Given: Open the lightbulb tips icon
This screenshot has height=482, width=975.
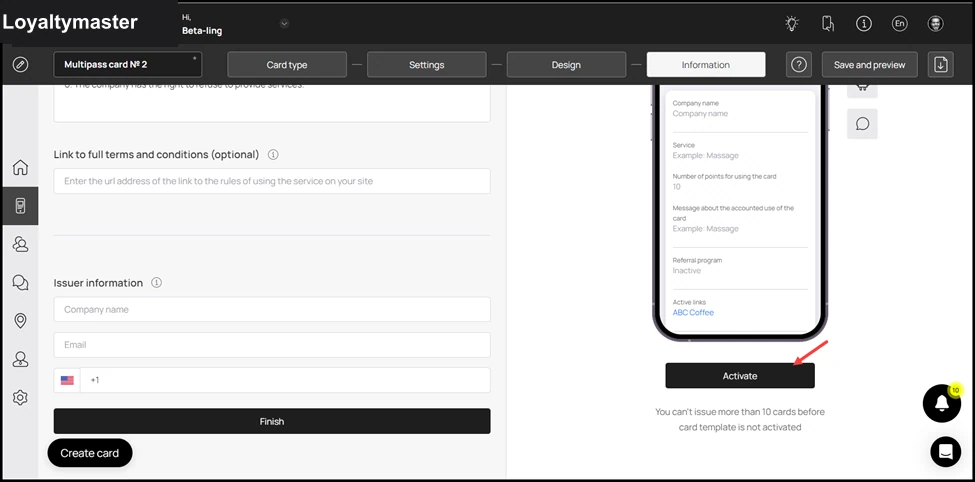Looking at the screenshot, I should [792, 24].
